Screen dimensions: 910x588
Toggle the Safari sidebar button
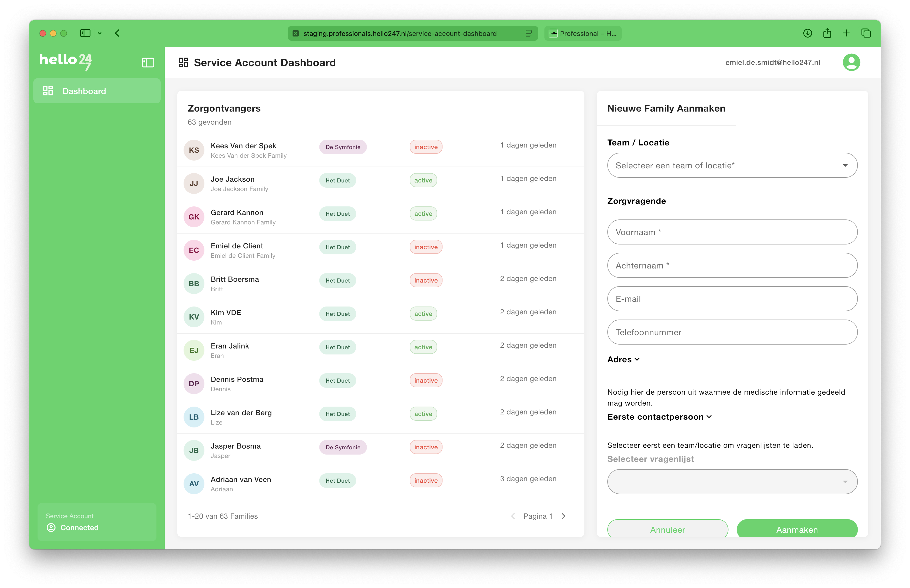click(85, 33)
